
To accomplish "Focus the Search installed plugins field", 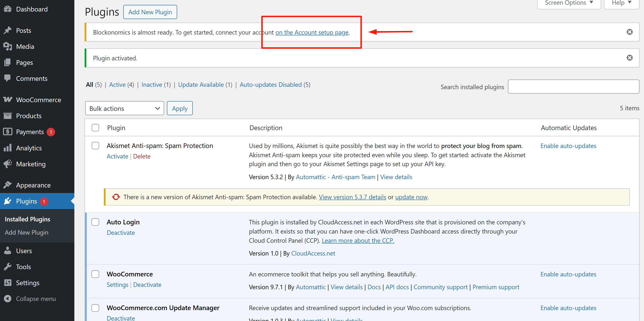I will coord(573,87).
